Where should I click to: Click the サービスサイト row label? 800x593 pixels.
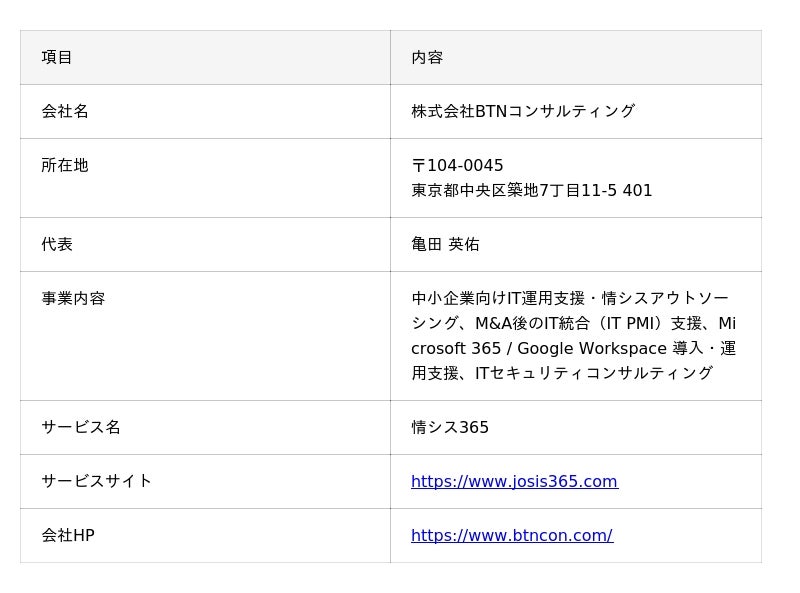[97, 482]
